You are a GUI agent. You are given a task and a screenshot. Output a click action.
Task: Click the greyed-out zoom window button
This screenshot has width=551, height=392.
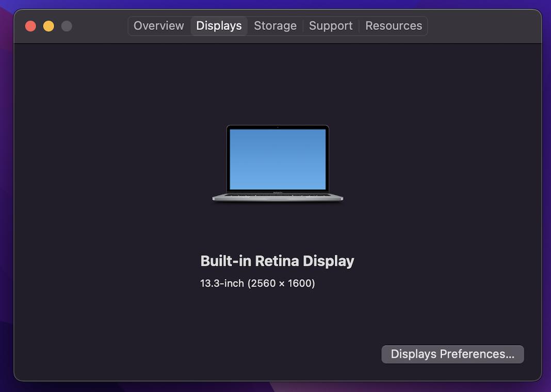point(67,26)
